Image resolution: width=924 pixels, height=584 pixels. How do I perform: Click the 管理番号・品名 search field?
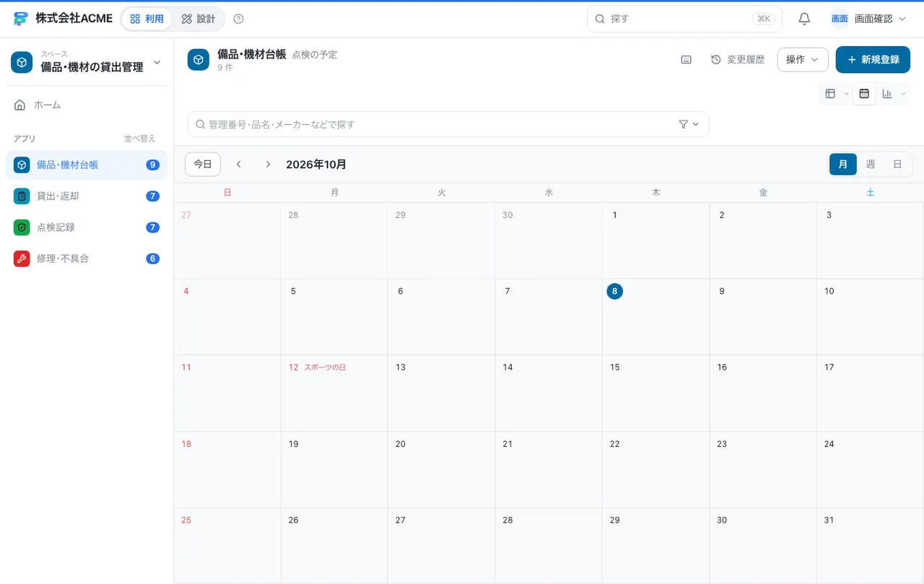pos(448,124)
